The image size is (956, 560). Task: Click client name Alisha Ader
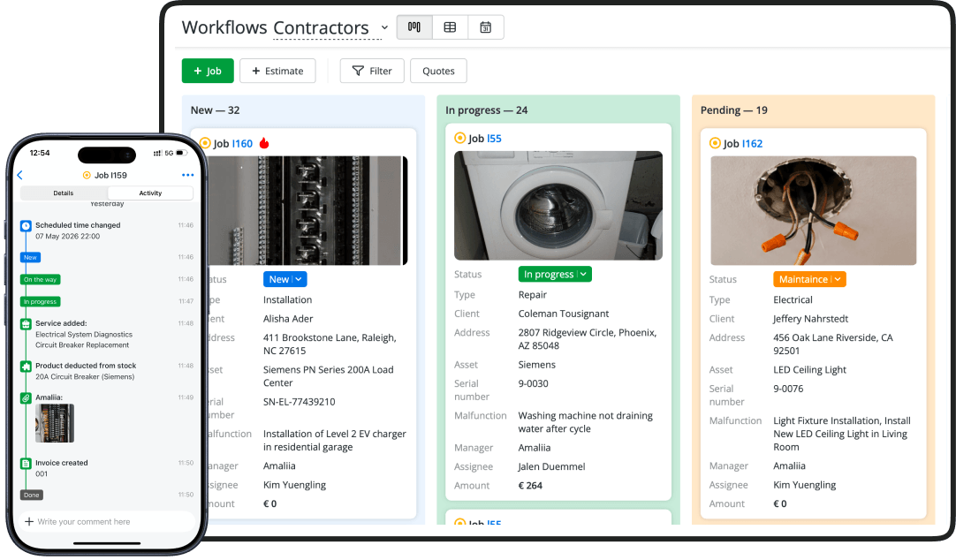tap(288, 319)
